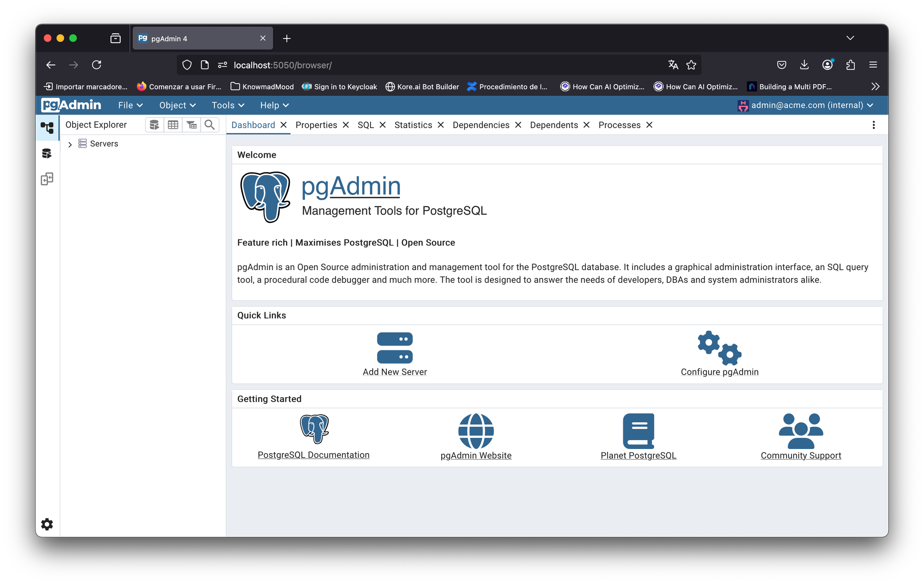Click the Query Tool icon in Object Explorer
Screen dimensions: 924x584
(x=154, y=125)
